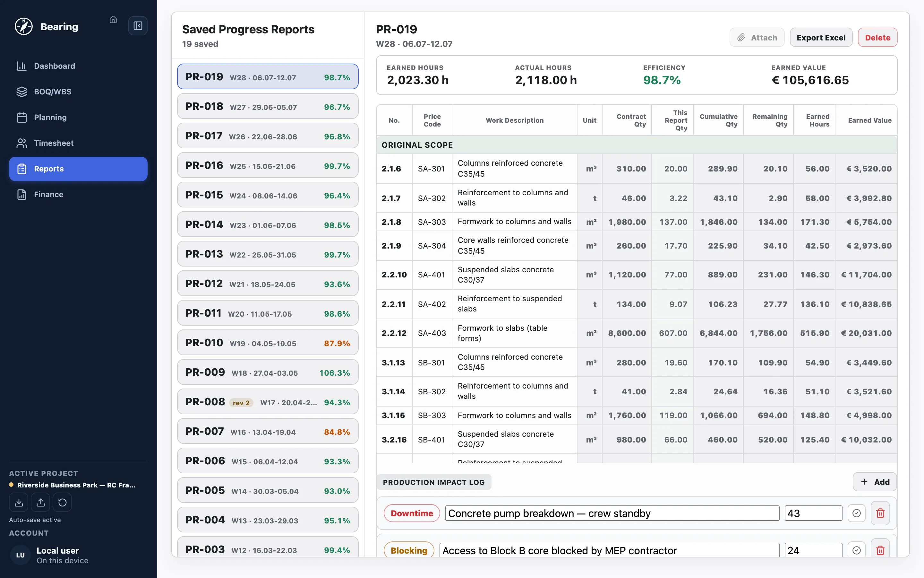Open saved report PR-006
Viewport: 924px width, 578px height.
(x=268, y=461)
